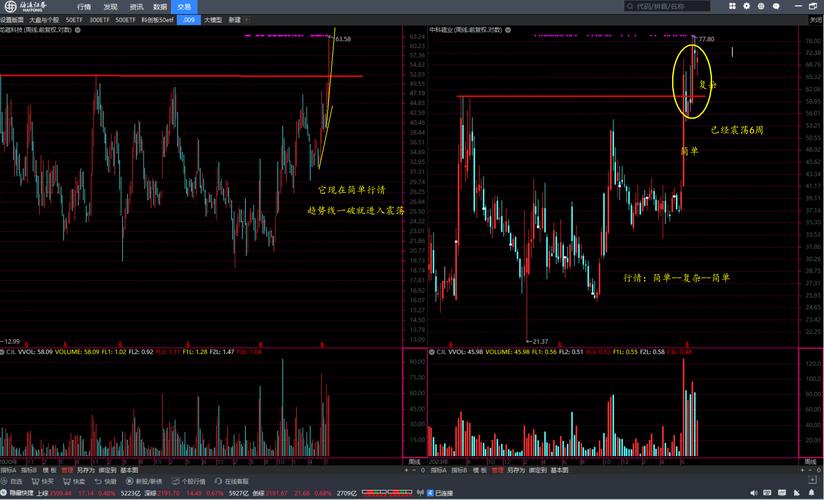Select the 大模型 watchlist tab
This screenshot has height=500, width=824.
click(214, 19)
